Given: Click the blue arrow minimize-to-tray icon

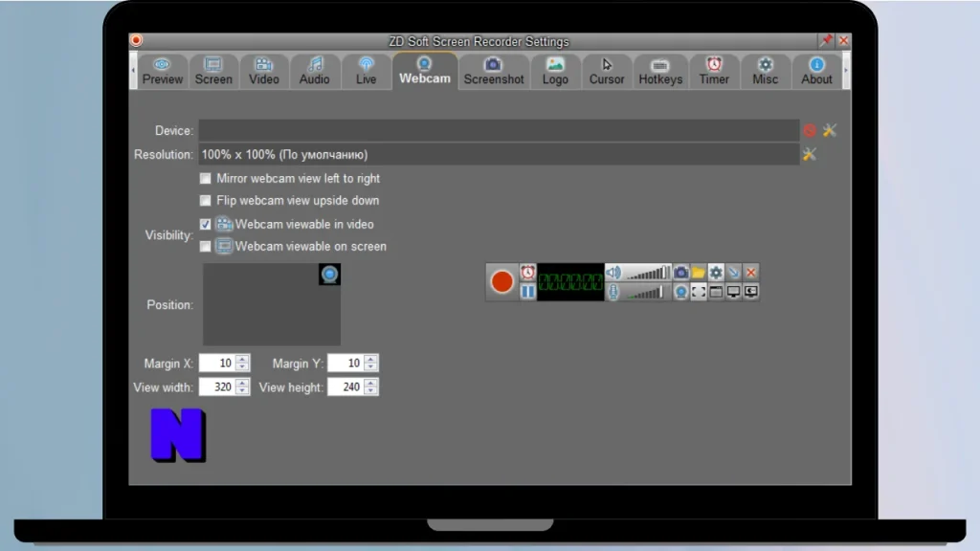Looking at the screenshot, I should coord(733,273).
